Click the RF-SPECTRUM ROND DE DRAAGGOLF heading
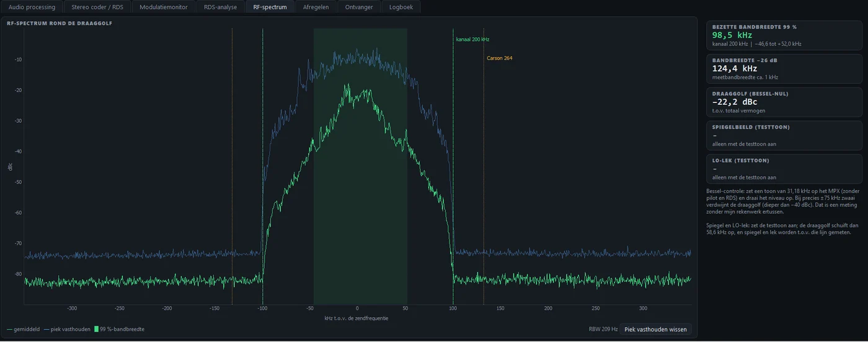868x342 pixels. pos(59,23)
